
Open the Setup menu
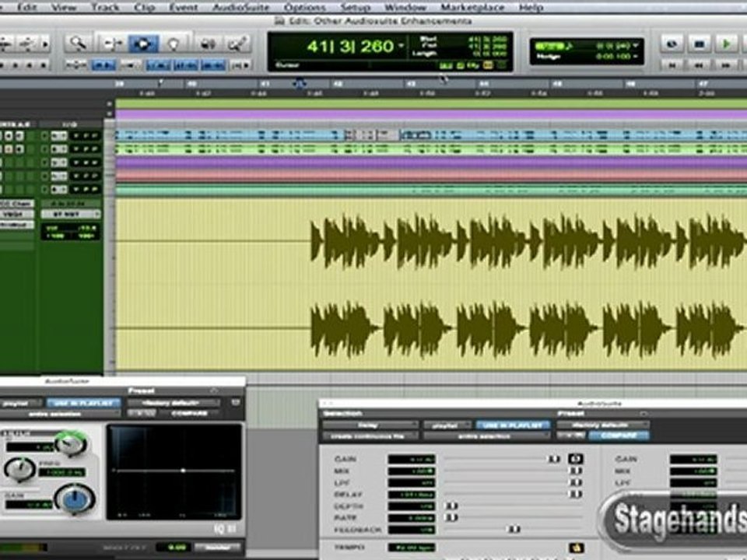tap(356, 7)
